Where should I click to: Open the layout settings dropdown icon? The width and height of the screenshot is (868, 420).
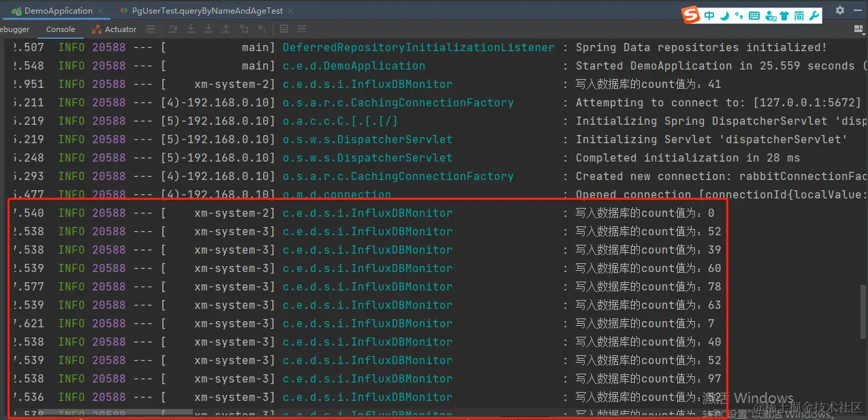coord(858,29)
